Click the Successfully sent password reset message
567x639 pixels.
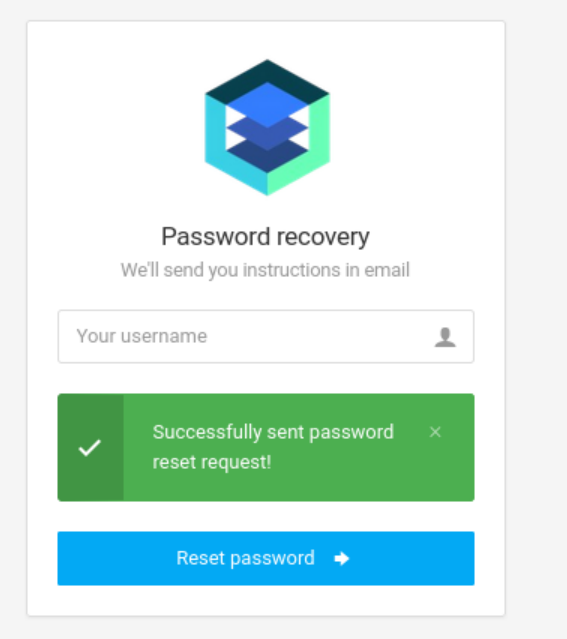coord(273,447)
